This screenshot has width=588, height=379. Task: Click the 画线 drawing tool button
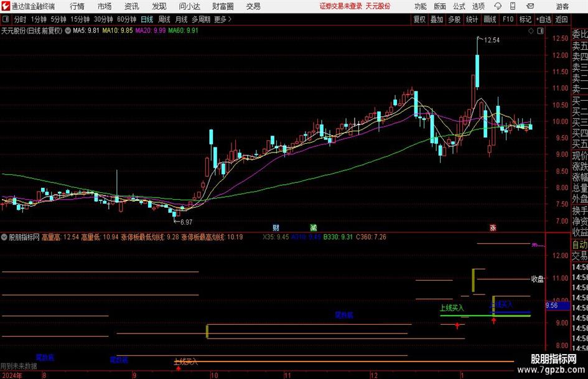click(490, 19)
